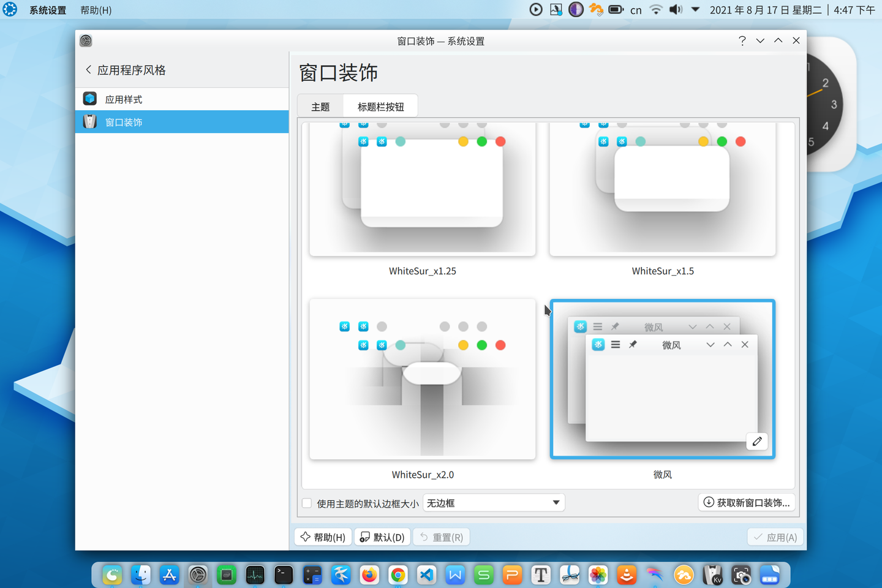
Task: Expand the hidden system tray arrow
Action: click(695, 10)
